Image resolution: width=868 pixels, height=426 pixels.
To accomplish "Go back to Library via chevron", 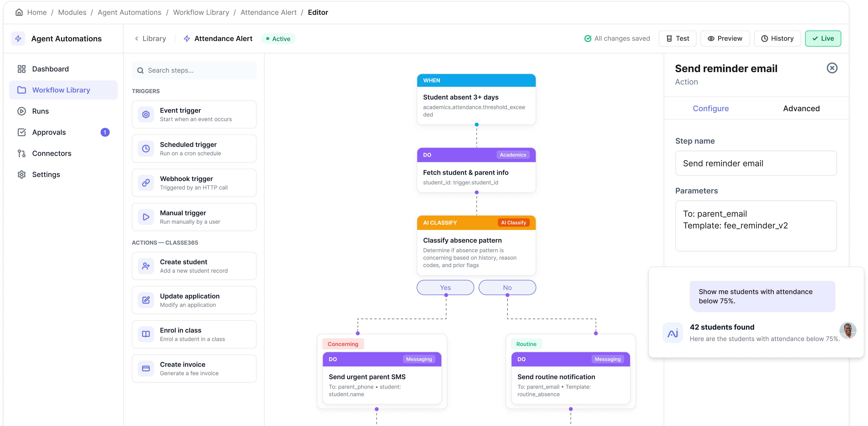I will pos(150,39).
